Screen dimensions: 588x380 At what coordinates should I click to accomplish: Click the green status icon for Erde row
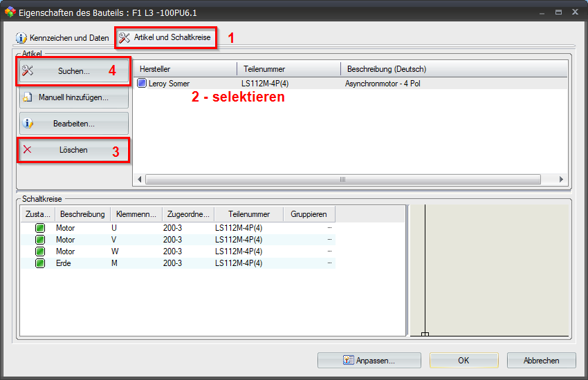pos(40,263)
